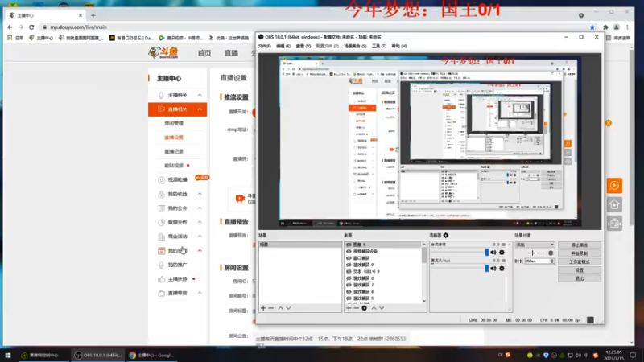
Task: Click the OBS taskbar button
Action: point(97,355)
